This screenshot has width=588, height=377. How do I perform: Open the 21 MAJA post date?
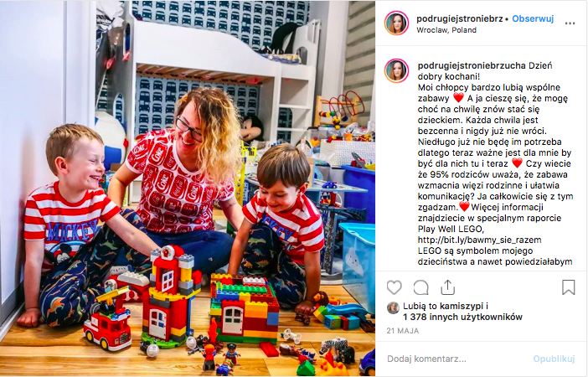pos(403,331)
